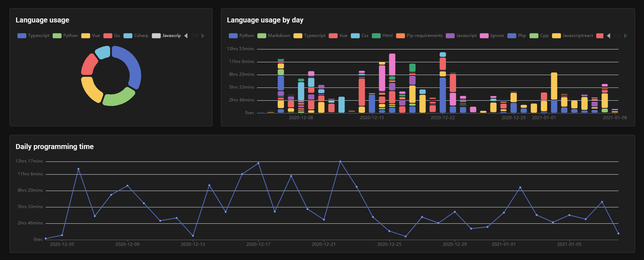Viewport: 644px width, 260px height.
Task: Toggle Vue in the Language usage donut legend
Action: click(91, 36)
